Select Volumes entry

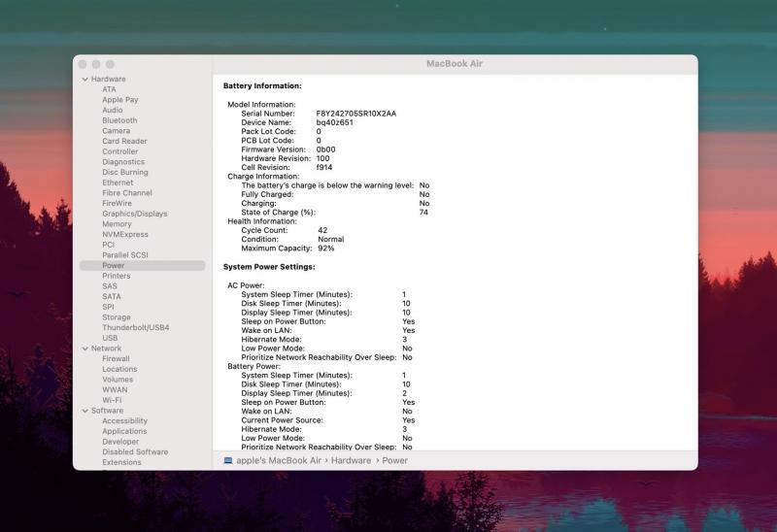118,380
